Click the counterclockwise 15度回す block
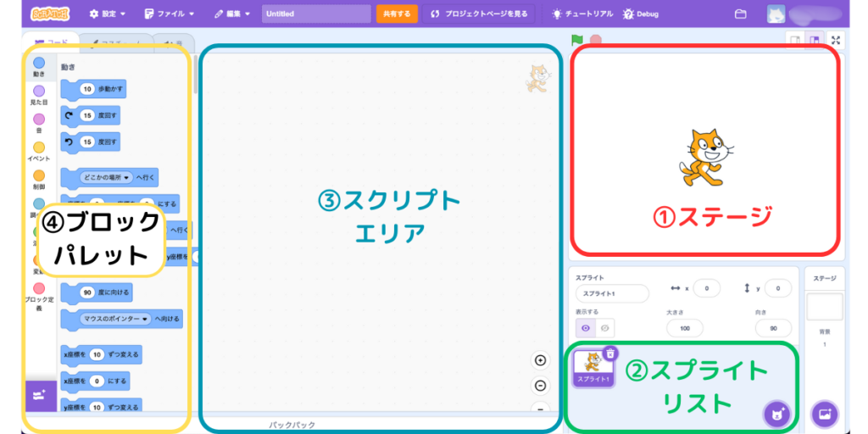This screenshot has width=868, height=434. pyautogui.click(x=90, y=142)
